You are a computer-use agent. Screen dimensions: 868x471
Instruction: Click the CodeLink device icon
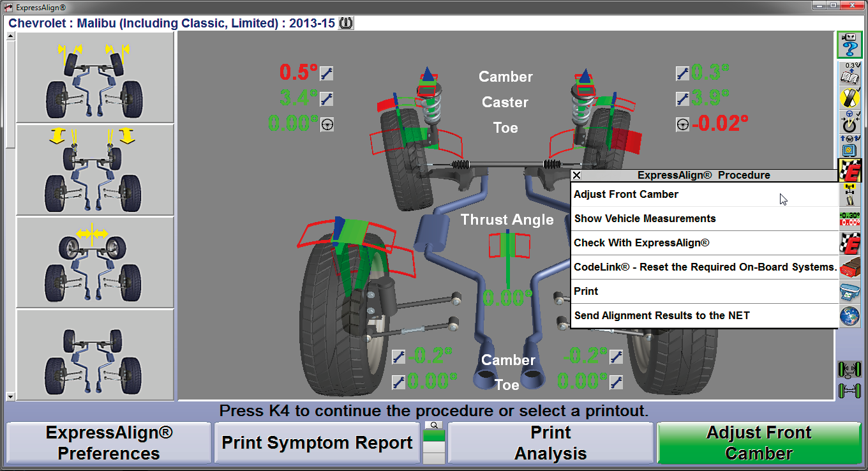(849, 267)
